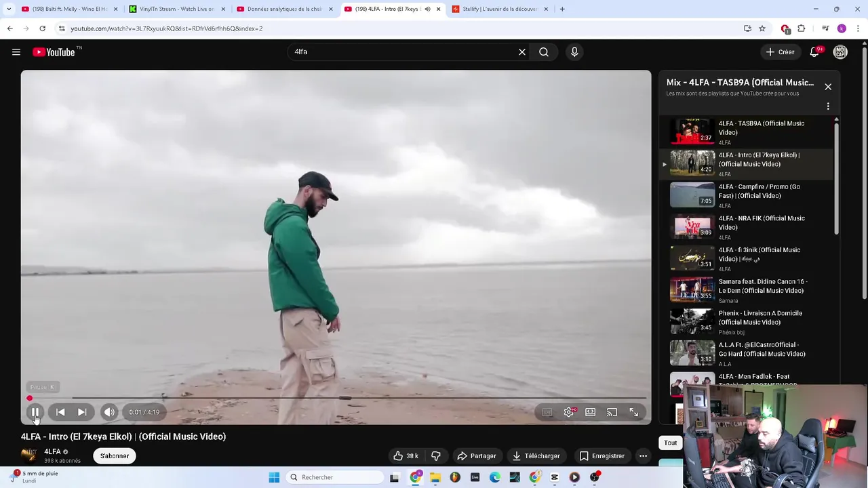Clear the search text with the X
Screen dimensions: 868x488
pos(522,52)
